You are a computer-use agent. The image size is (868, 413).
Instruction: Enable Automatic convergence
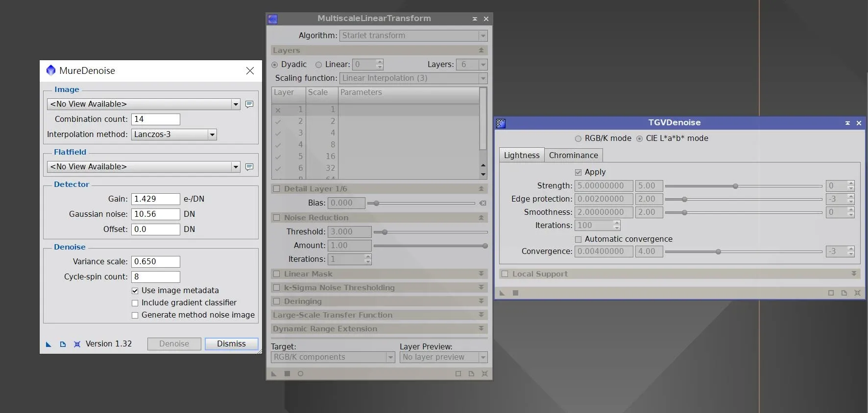coord(578,239)
